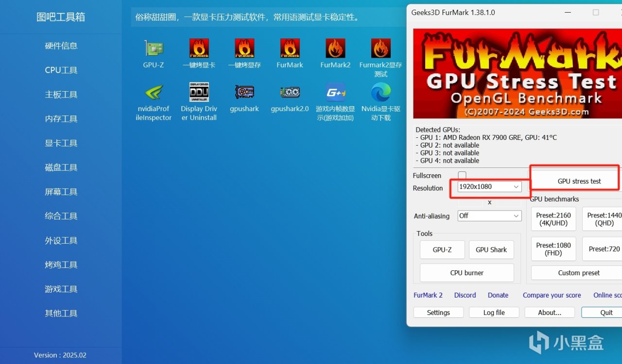Launch Display Driver Uninstaller icon
The width and height of the screenshot is (622, 364).
pyautogui.click(x=199, y=92)
